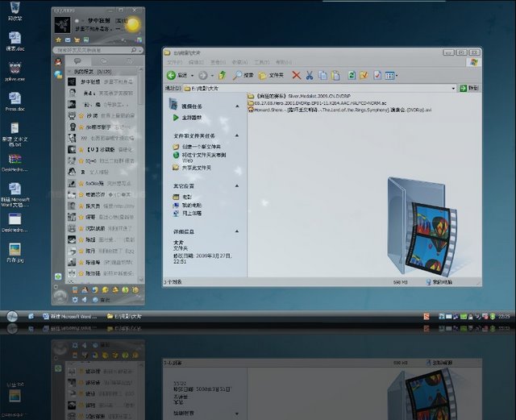Collapse the video tasks panel chevron

point(237,106)
